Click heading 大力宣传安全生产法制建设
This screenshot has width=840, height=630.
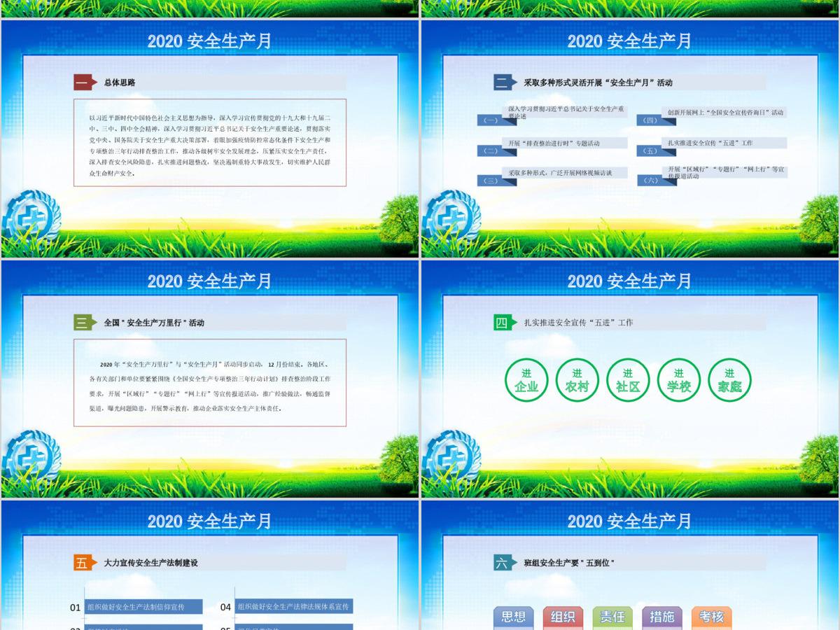click(150, 563)
